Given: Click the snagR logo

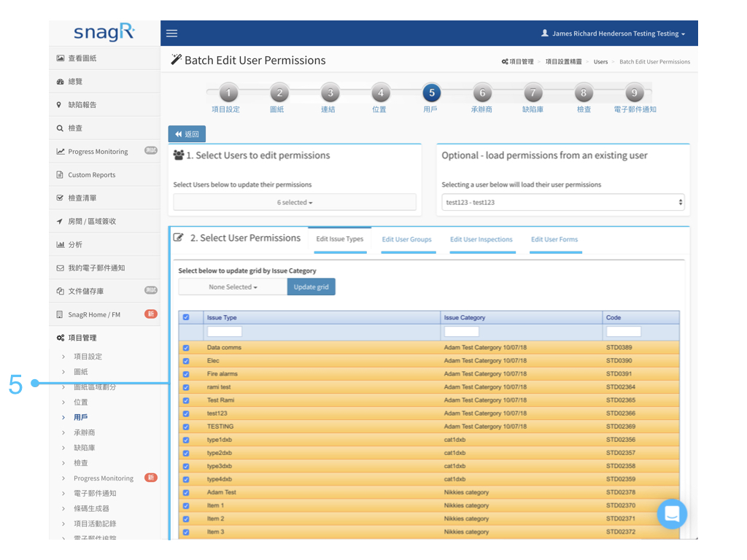Looking at the screenshot, I should click(x=104, y=32).
